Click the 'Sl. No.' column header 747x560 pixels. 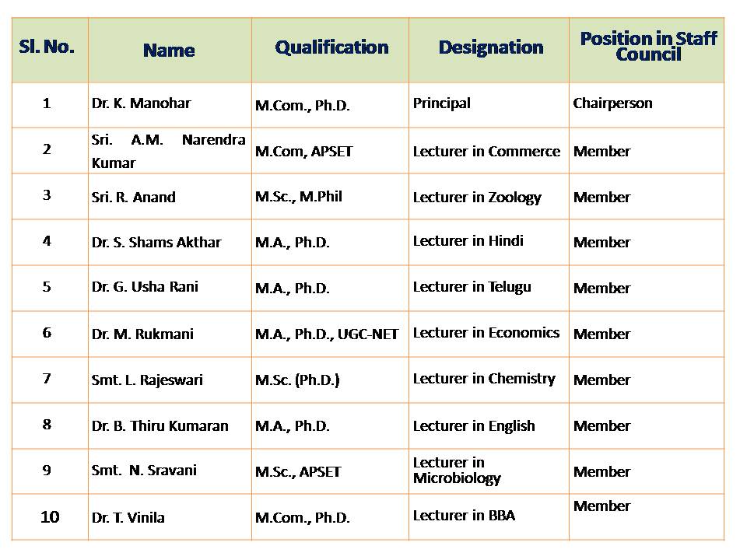point(47,46)
